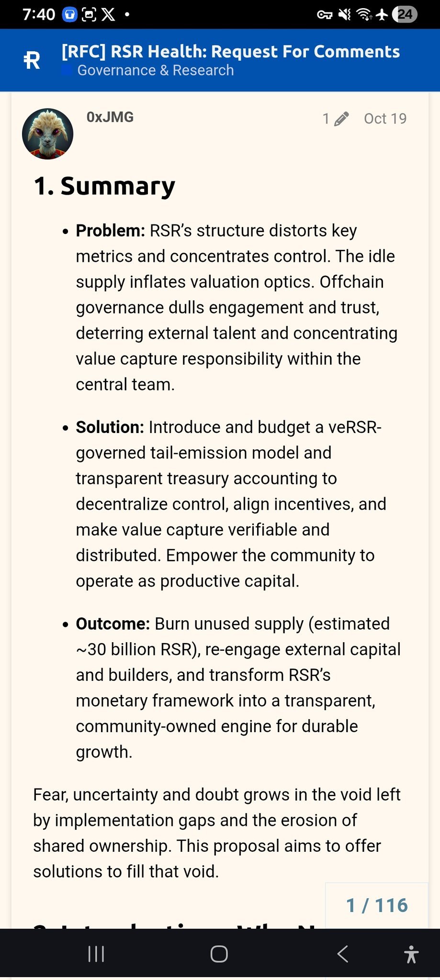
Task: Go back with the navigation arrow
Action: [x=342, y=954]
